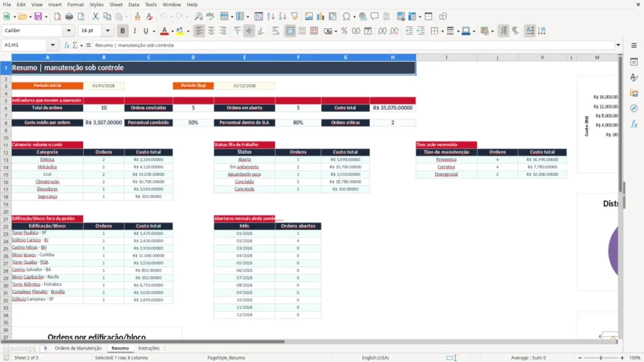
Task: Export directly as PDF
Action: pos(57,16)
